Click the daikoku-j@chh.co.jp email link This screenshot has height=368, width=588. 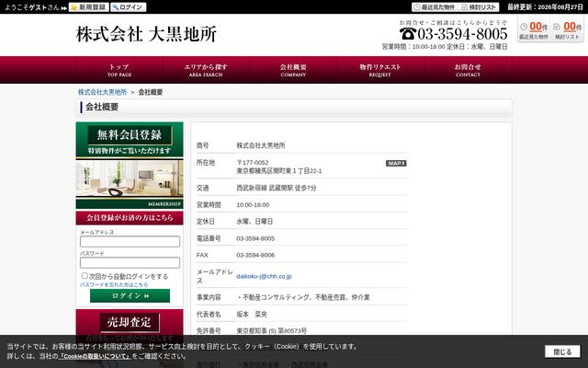(x=264, y=276)
